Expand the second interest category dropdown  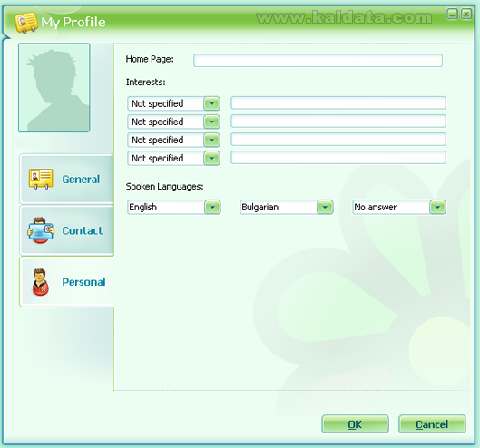[x=211, y=122]
